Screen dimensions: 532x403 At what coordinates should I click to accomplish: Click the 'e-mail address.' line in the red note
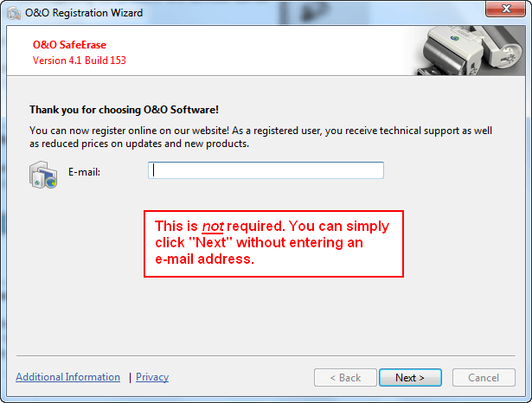point(204,259)
